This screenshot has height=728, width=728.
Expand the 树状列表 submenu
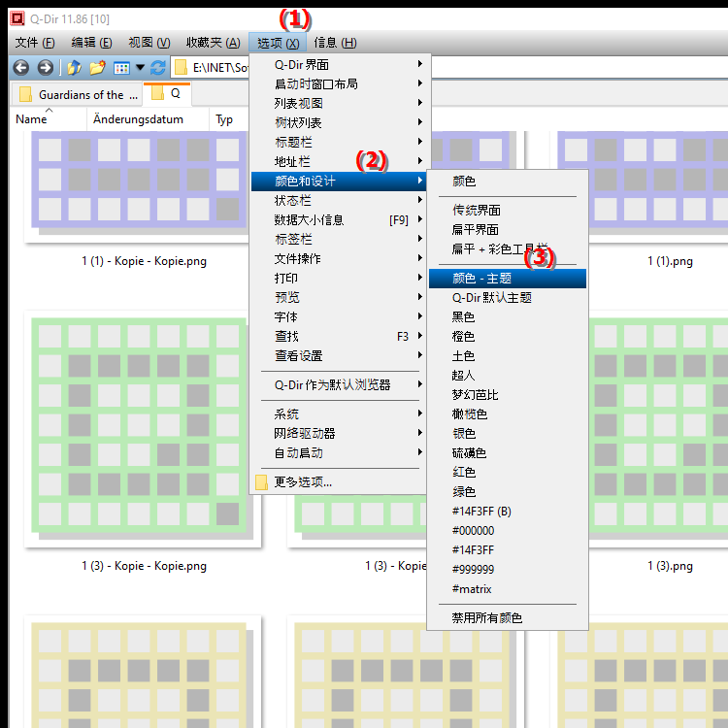coord(339,122)
